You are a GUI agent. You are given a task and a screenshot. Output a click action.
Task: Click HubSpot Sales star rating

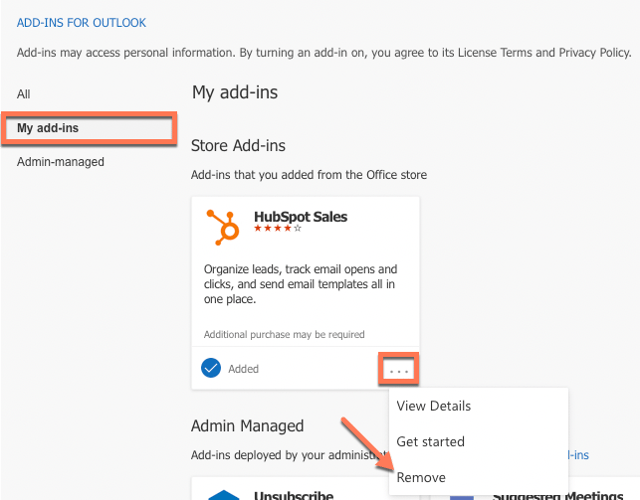pos(278,228)
